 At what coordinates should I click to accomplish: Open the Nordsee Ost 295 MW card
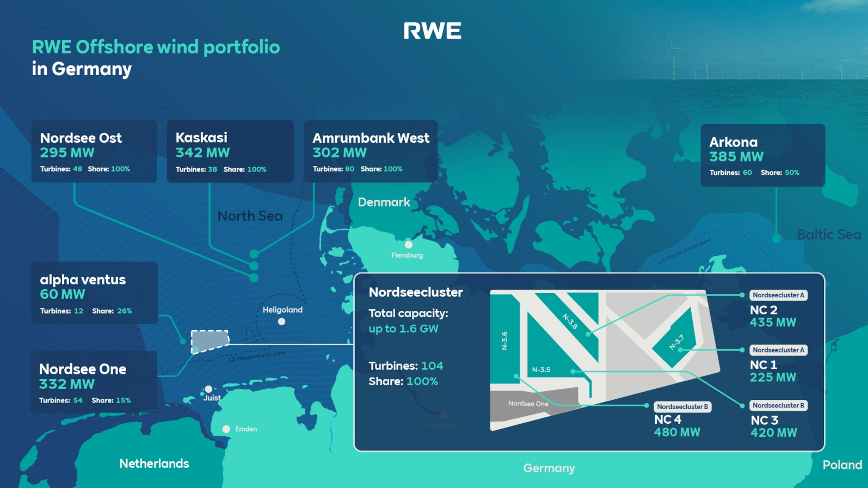pyautogui.click(x=94, y=151)
